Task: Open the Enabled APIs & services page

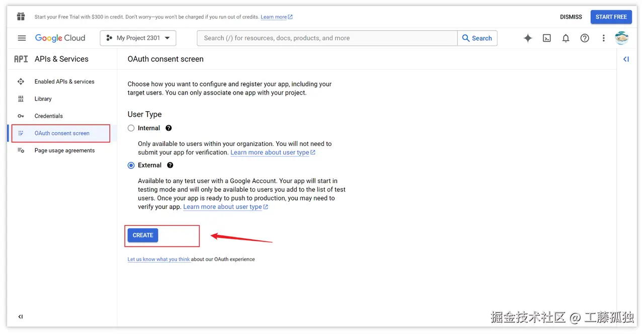Action: click(x=64, y=81)
